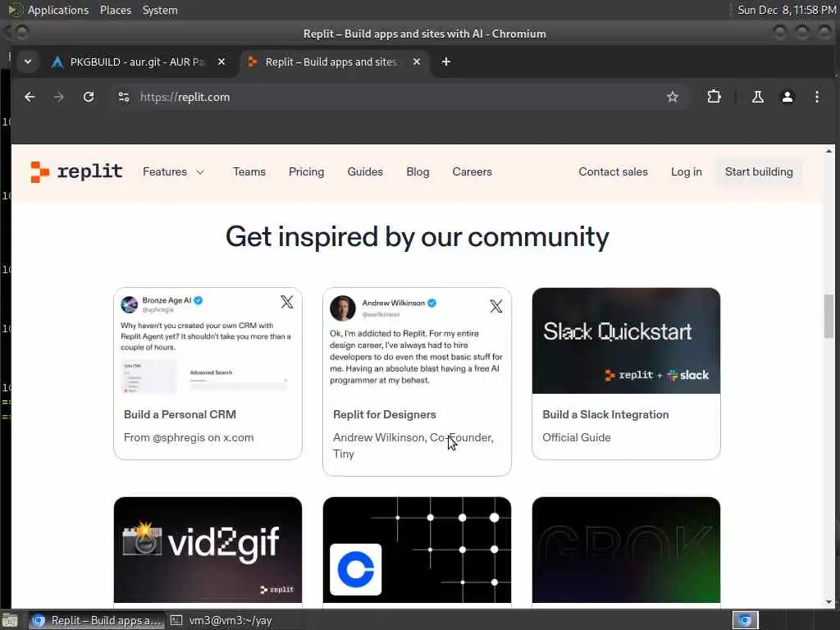Click the 'Official Guide' text
The image size is (840, 630).
coord(577,438)
